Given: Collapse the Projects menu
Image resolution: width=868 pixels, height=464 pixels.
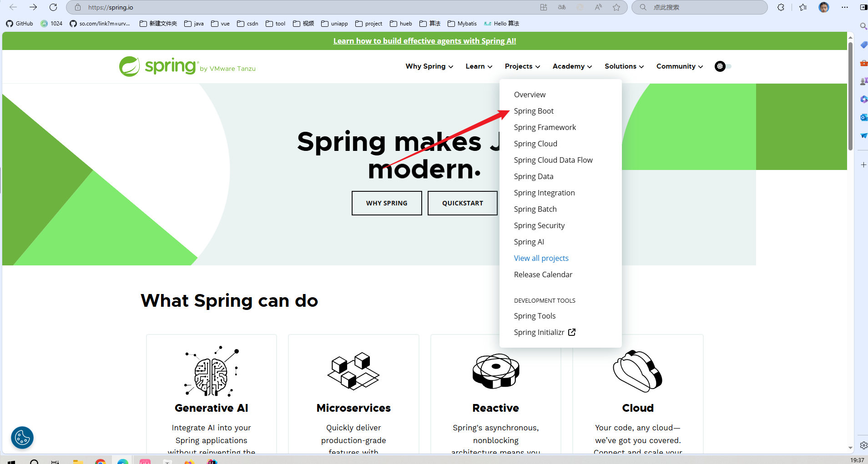Looking at the screenshot, I should pyautogui.click(x=522, y=66).
